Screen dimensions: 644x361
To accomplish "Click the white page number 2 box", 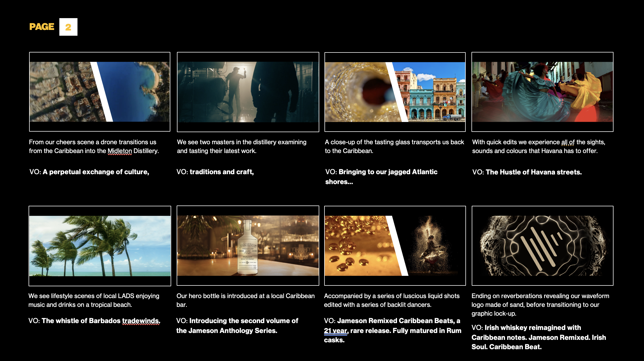I will (68, 27).
